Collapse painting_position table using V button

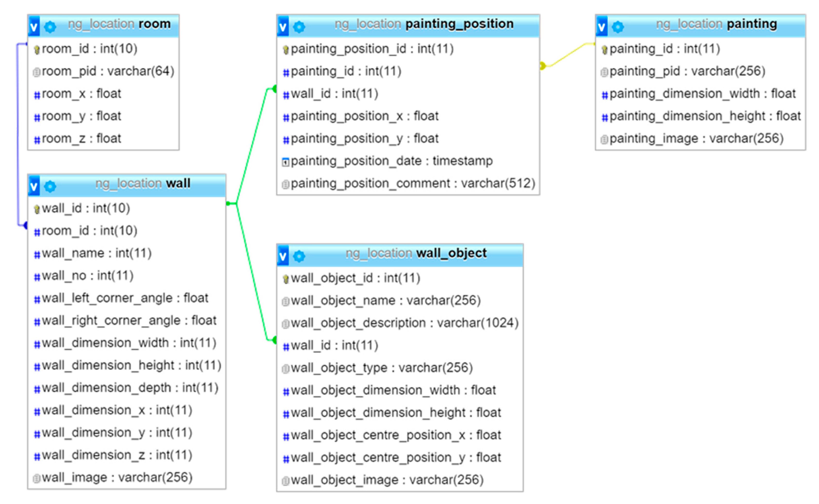(283, 26)
